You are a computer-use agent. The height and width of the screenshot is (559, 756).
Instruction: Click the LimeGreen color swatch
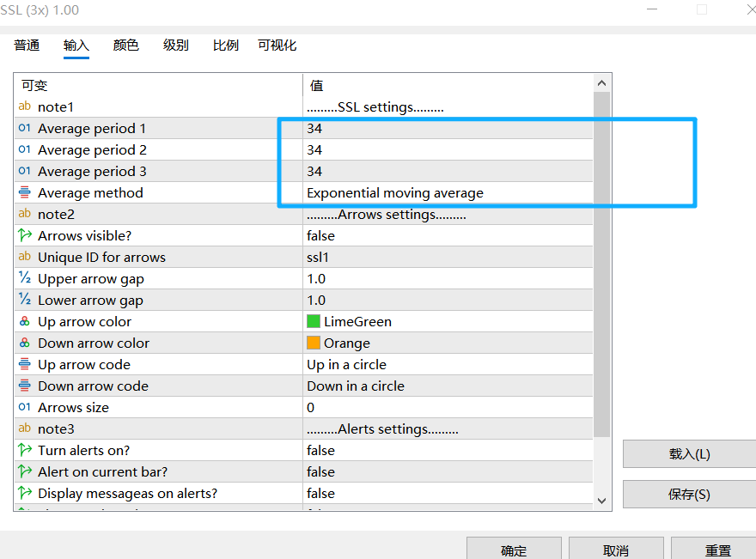click(x=314, y=321)
